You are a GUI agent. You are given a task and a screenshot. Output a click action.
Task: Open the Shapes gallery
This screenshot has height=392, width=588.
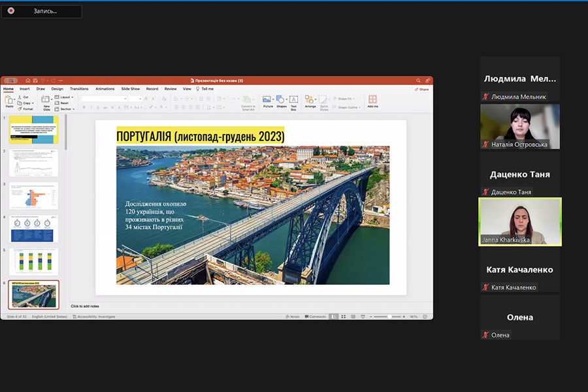(x=281, y=100)
